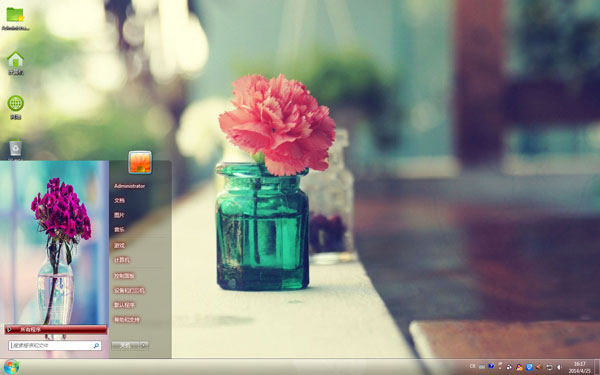The image size is (600, 375).
Task: Open the Recycle Bin desktop icon
Action: pyautogui.click(x=16, y=150)
